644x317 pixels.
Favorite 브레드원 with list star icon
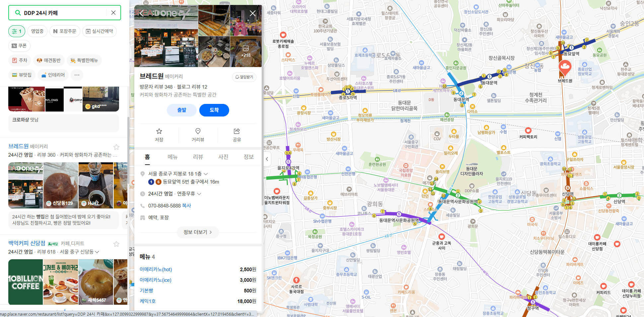pyautogui.click(x=116, y=147)
